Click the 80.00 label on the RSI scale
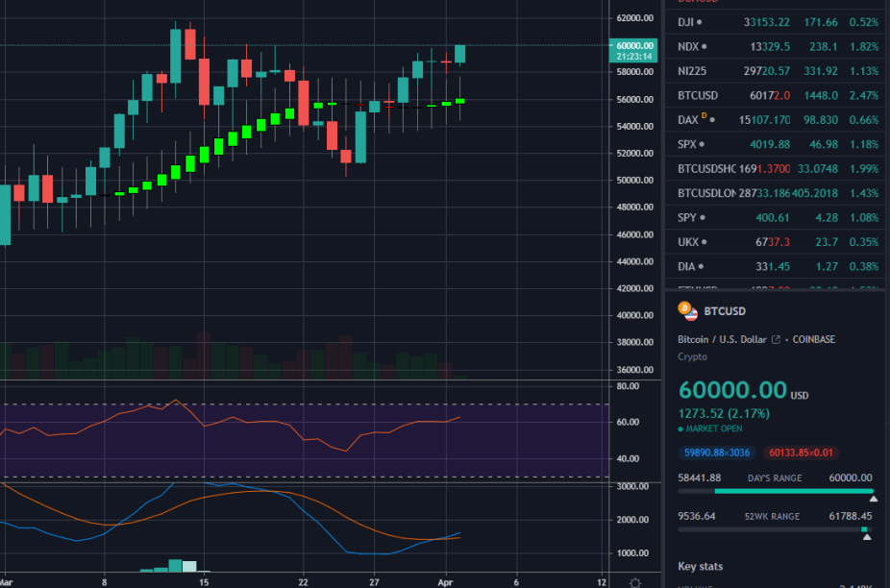The image size is (890, 588). tap(628, 386)
